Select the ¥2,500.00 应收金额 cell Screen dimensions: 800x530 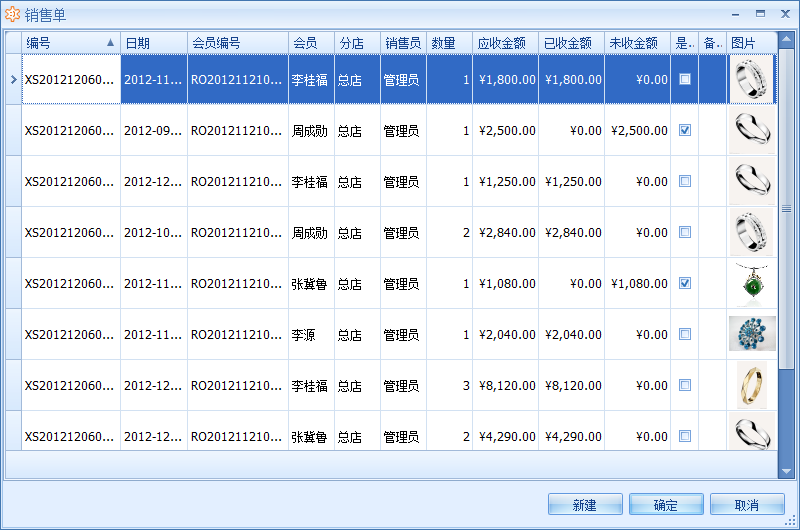(x=506, y=130)
